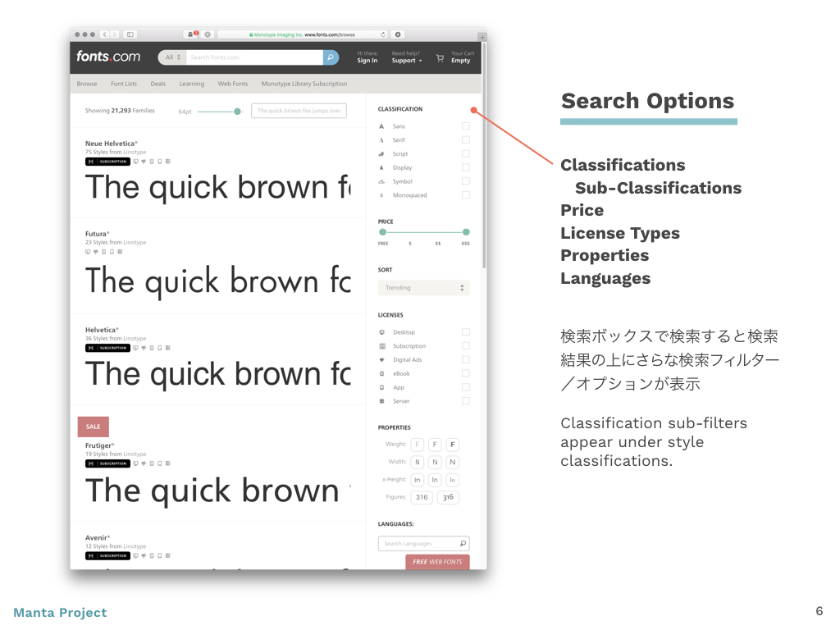Tick the Serif classification checkbox
Screen dimensions: 840x630
click(466, 139)
